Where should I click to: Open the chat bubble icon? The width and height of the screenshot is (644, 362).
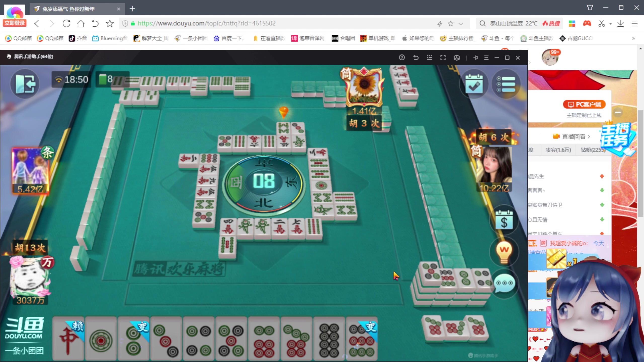504,283
